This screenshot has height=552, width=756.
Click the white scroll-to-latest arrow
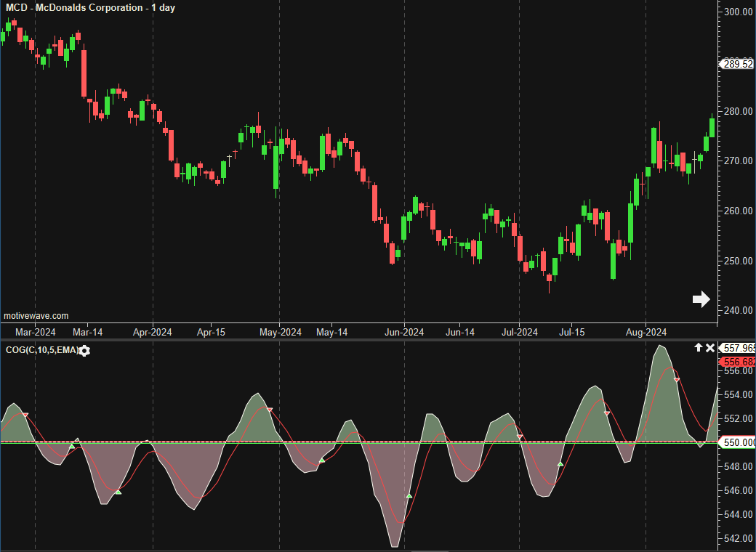point(701,299)
